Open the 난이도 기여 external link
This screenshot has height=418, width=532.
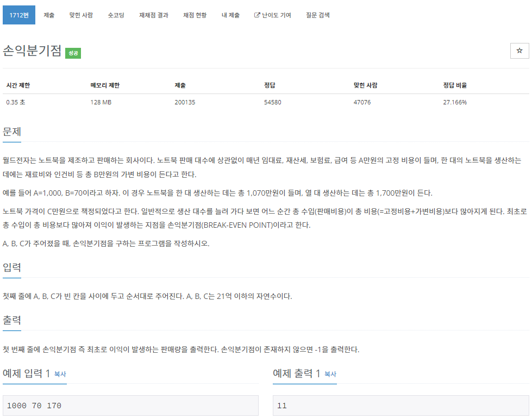[273, 15]
